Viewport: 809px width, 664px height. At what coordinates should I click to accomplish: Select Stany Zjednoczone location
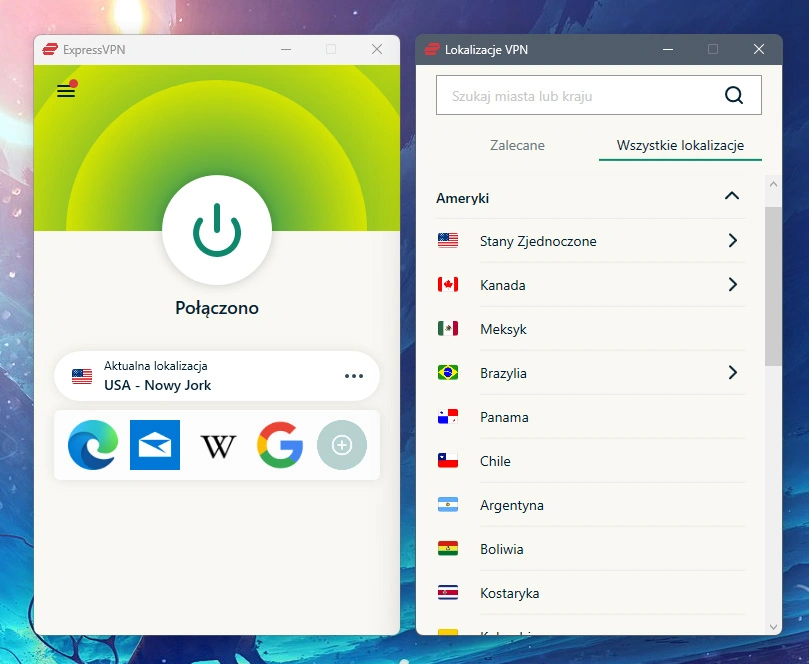point(590,241)
